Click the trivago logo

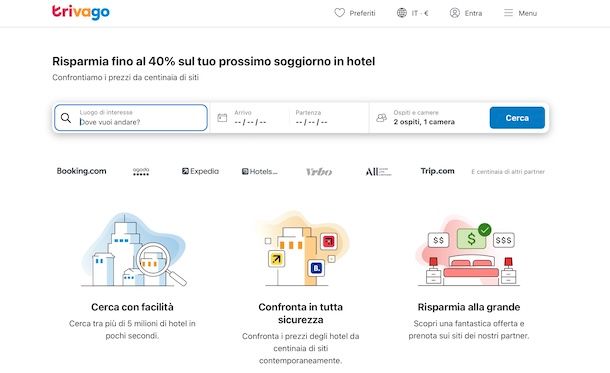coord(81,12)
